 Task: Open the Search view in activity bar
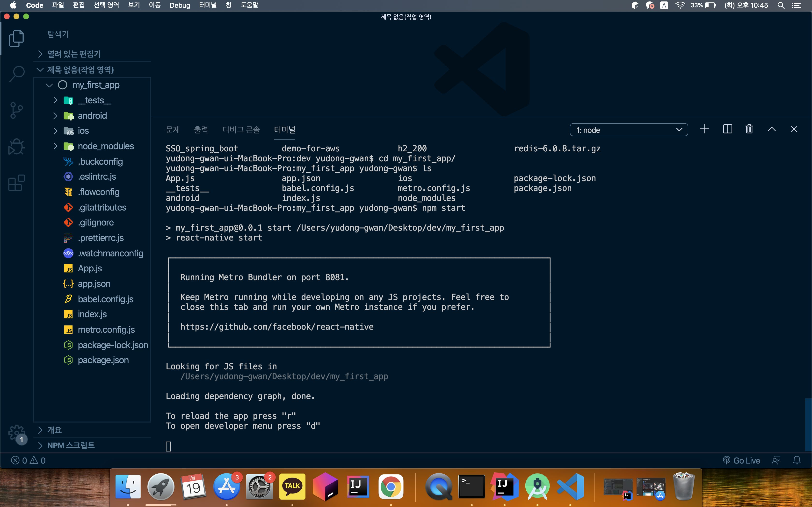[16, 73]
